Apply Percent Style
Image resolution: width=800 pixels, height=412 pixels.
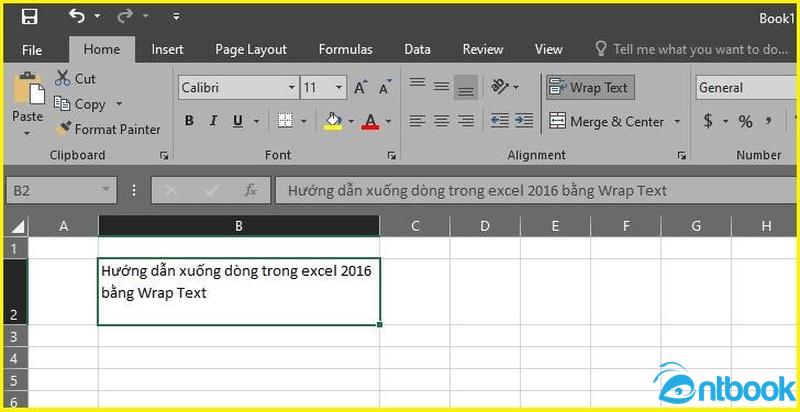[745, 121]
